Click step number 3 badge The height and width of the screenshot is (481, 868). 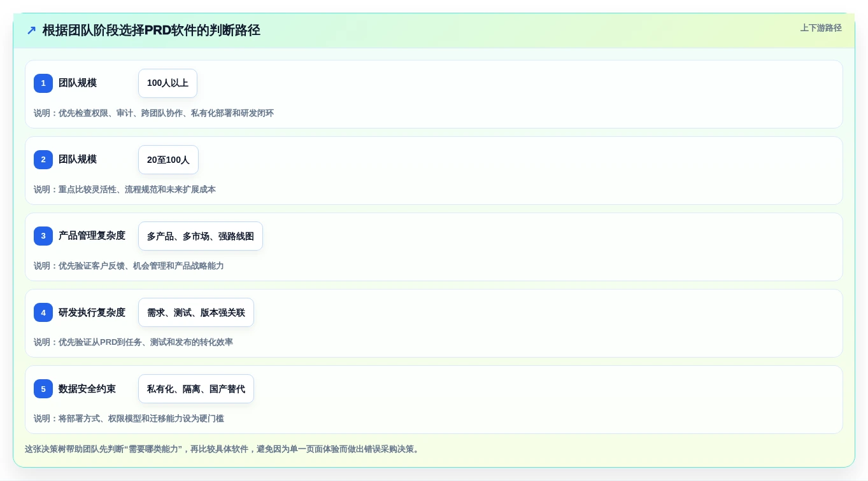(43, 236)
